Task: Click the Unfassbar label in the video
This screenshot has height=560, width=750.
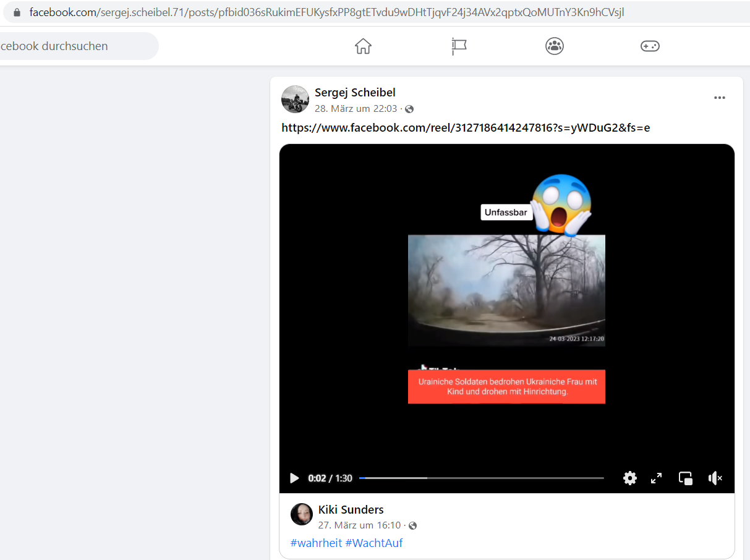Action: [x=506, y=213]
